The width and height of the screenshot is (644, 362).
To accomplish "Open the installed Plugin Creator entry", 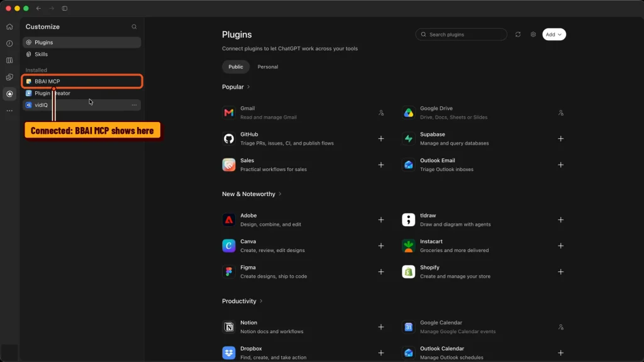I will [x=82, y=93].
